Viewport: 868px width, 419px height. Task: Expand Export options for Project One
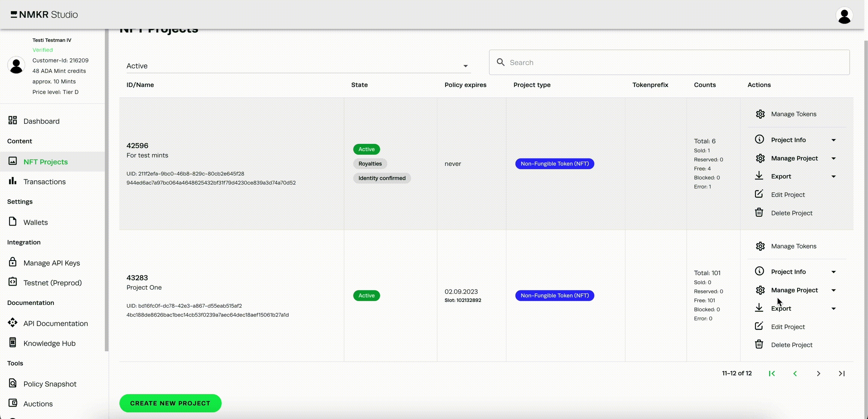click(833, 309)
